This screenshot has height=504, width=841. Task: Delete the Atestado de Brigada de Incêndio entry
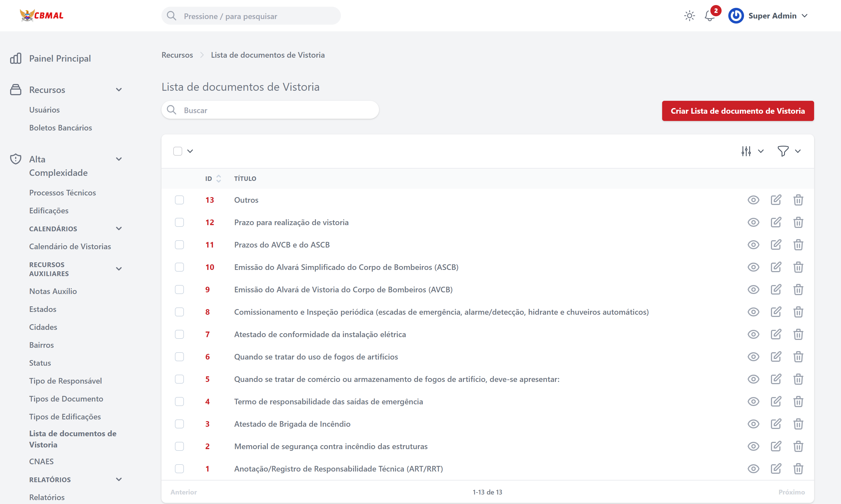[798, 424]
